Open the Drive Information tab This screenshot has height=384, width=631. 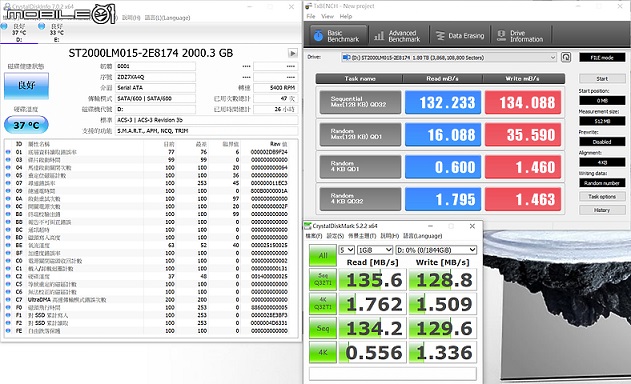521,36
